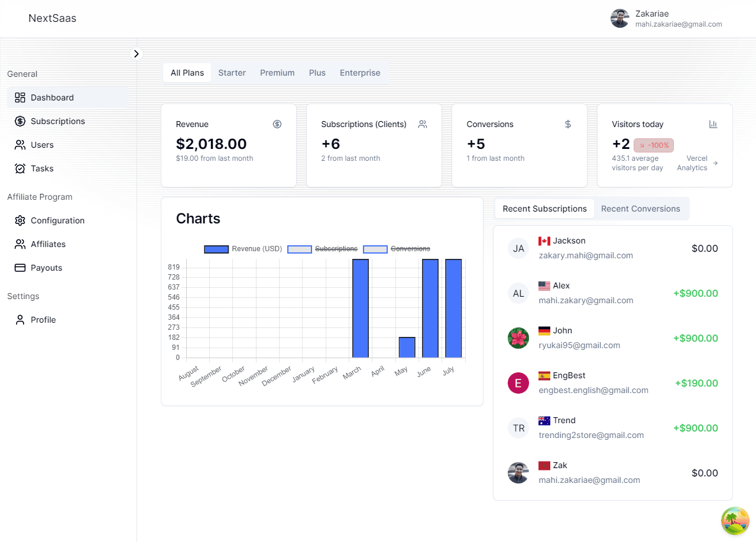Toggle Subscriptions dataset in chart legend
This screenshot has height=542, width=756.
pos(323,249)
